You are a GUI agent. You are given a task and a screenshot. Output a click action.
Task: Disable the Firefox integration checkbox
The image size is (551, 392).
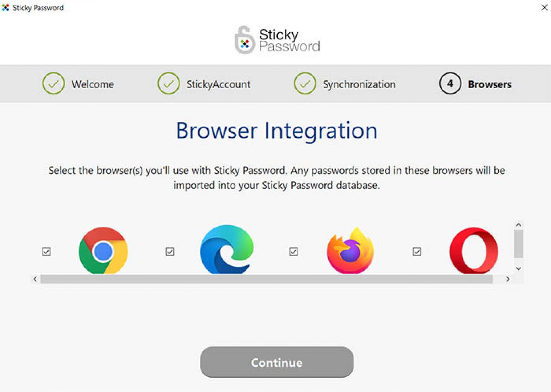293,252
